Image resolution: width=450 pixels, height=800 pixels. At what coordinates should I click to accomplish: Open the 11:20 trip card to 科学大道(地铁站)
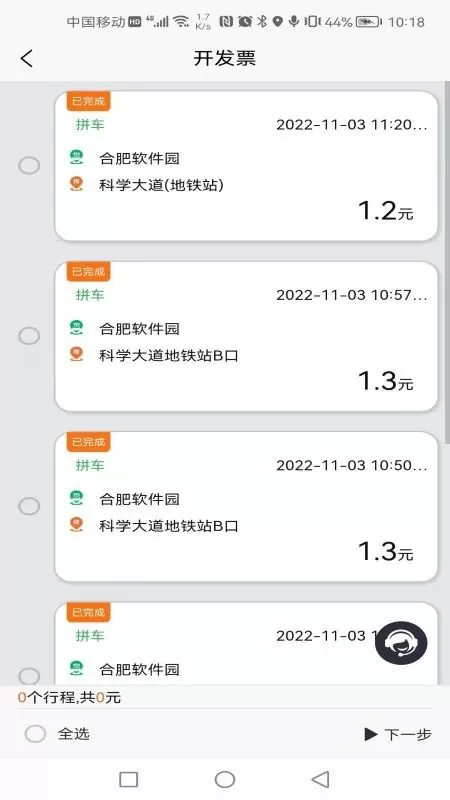tap(246, 165)
